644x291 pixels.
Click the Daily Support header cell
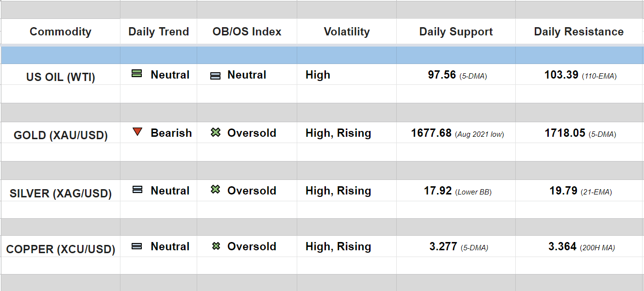(x=456, y=32)
